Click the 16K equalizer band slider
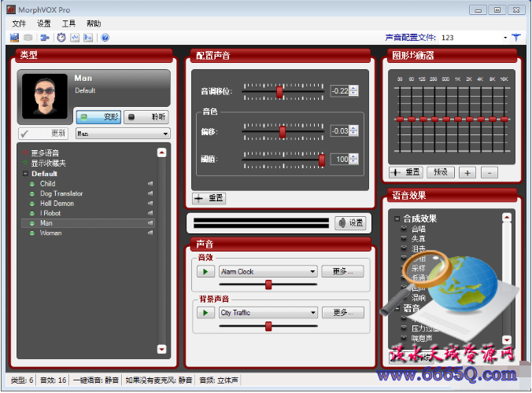The width and height of the screenshot is (532, 393). point(504,119)
